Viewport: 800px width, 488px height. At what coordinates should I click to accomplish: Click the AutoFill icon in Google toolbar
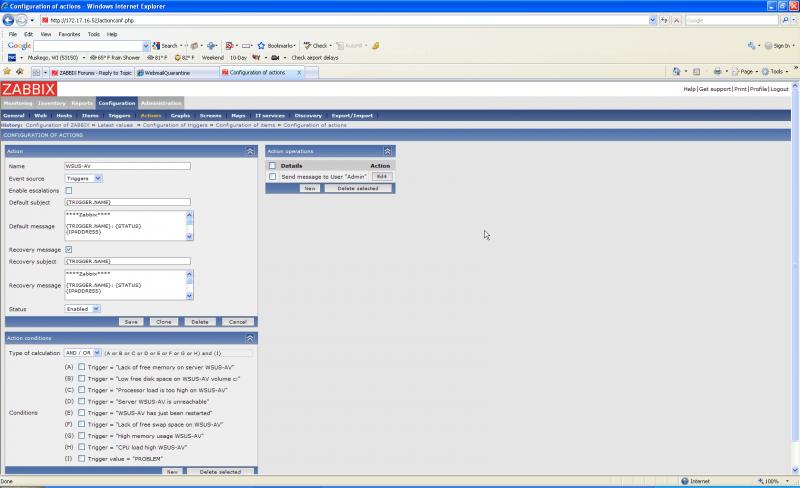click(340, 45)
